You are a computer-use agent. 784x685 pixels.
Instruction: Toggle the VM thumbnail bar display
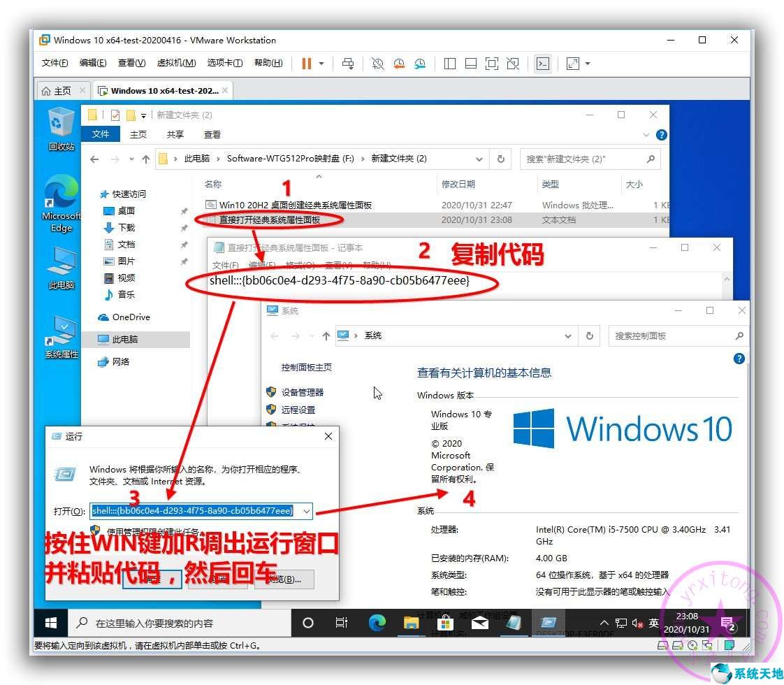[x=470, y=64]
